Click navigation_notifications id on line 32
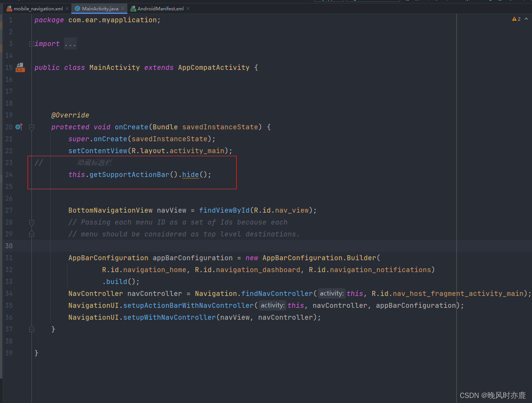The image size is (532, 403). 380,270
